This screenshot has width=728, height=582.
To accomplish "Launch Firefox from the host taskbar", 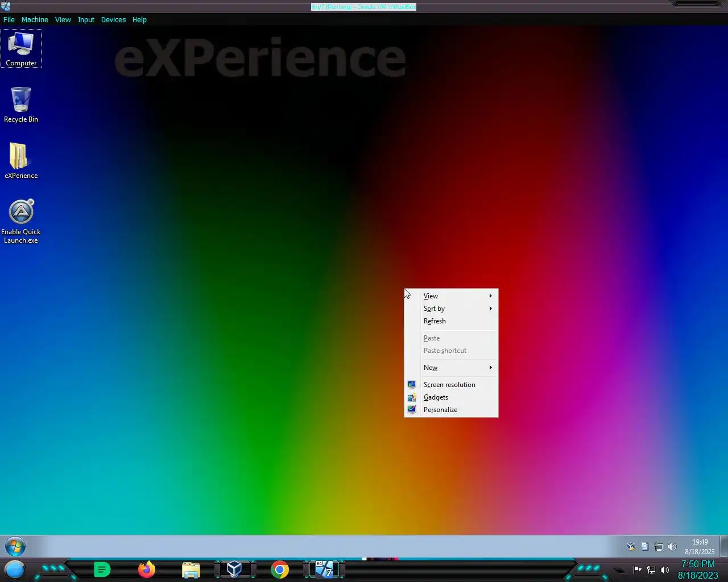I will (147, 569).
